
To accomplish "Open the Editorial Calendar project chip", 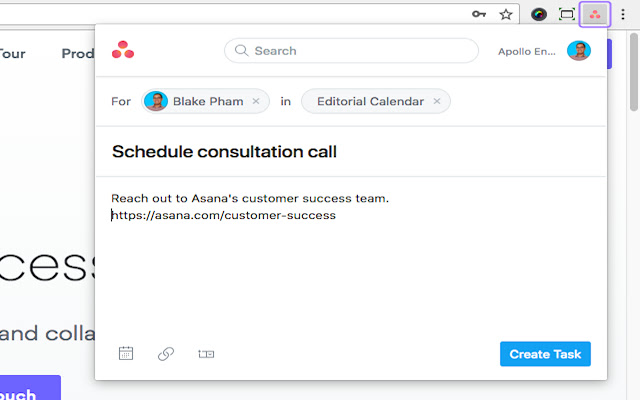I will tap(376, 101).
